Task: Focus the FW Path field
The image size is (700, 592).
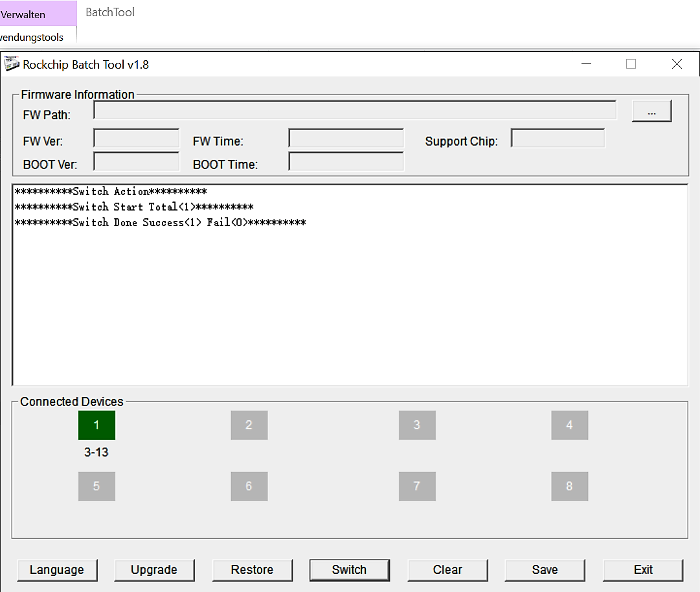Action: click(x=355, y=110)
